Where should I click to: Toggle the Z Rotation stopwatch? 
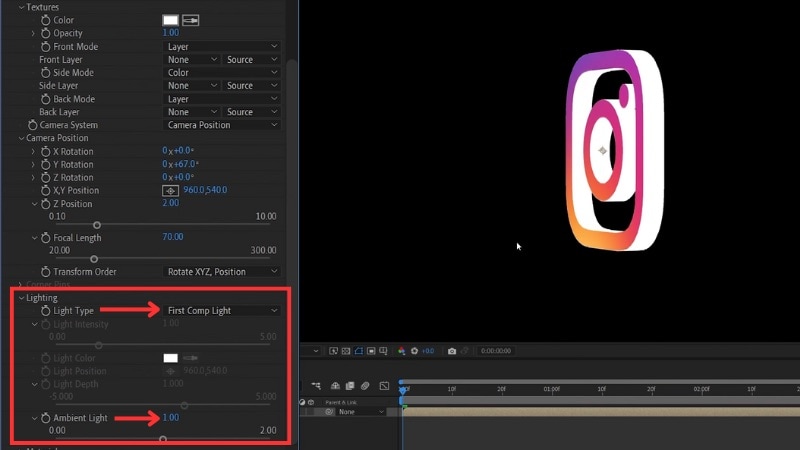[45, 178]
